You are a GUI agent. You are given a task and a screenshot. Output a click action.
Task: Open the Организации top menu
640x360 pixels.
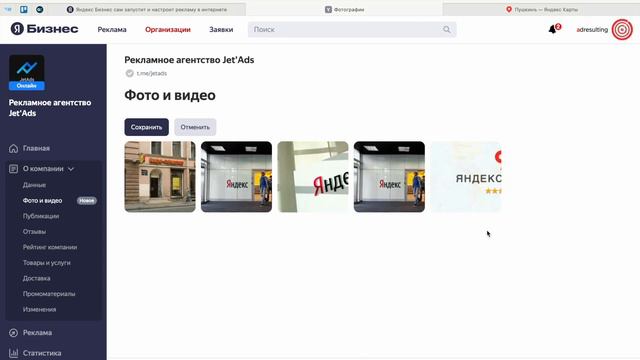click(x=168, y=29)
